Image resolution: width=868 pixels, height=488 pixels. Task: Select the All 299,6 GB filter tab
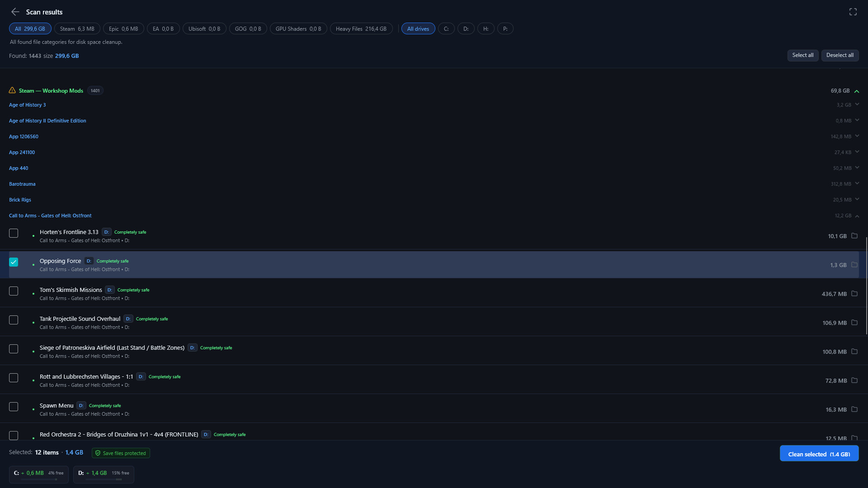30,28
